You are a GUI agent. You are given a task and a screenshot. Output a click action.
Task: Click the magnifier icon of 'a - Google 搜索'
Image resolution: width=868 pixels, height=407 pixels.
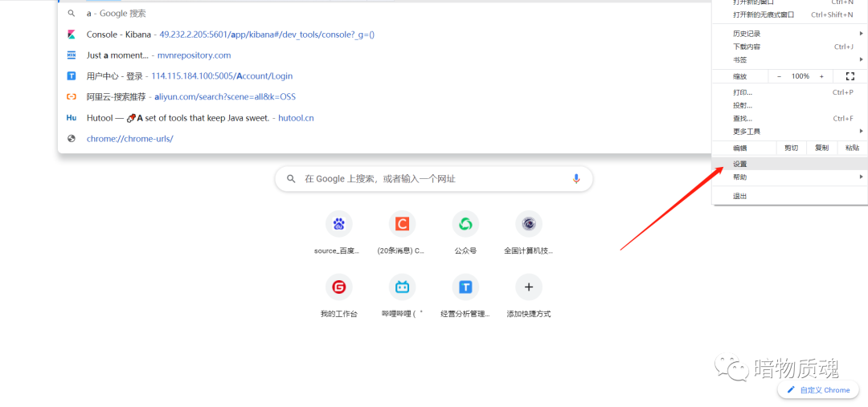(x=72, y=14)
